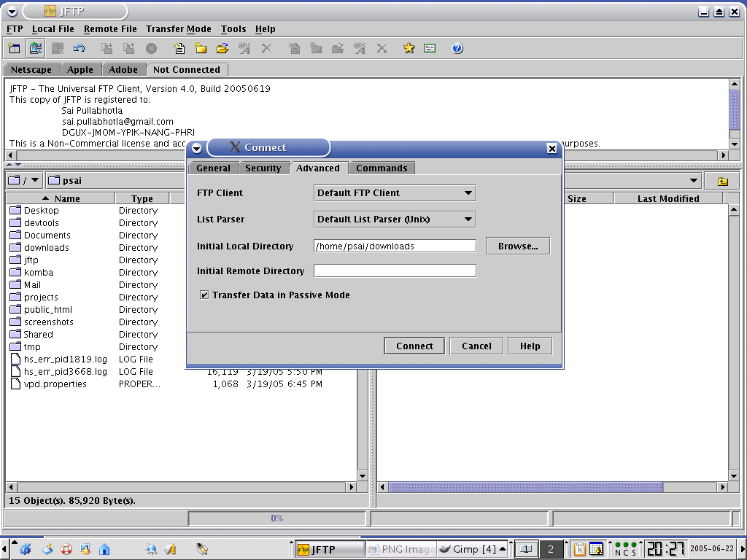Click the Cancel button

476,346
